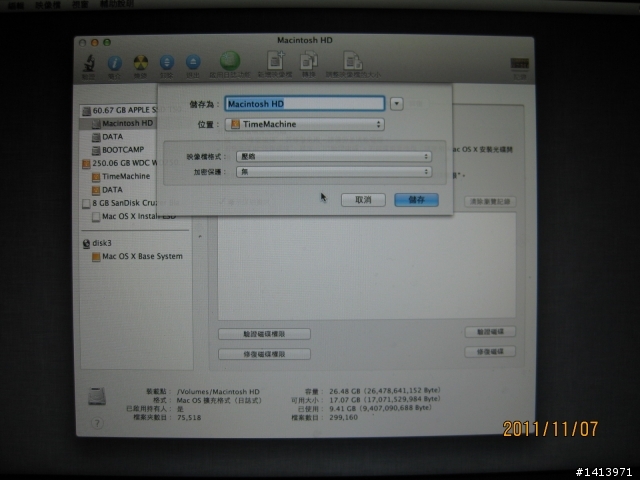Click Verify Disk Permissions (驗證磁碟權限) button
Viewport: 640px width, 480px height.
264,334
